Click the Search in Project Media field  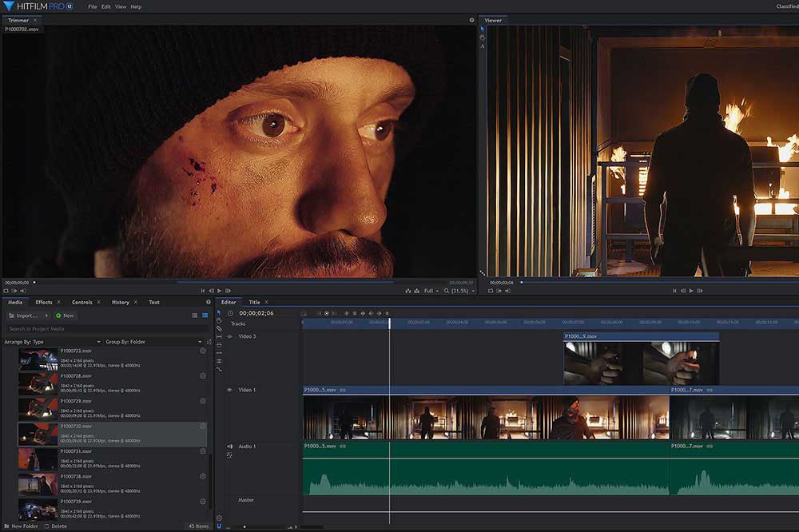(x=104, y=329)
